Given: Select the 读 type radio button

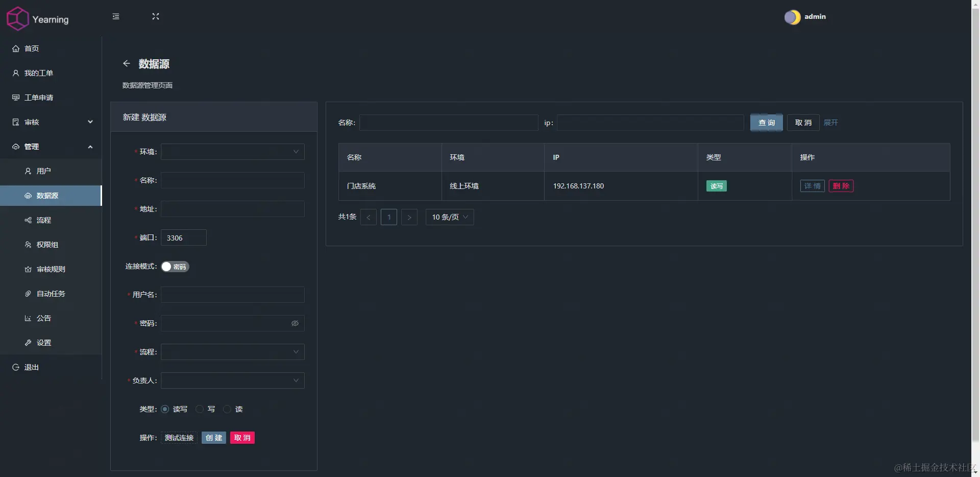Looking at the screenshot, I should point(227,409).
